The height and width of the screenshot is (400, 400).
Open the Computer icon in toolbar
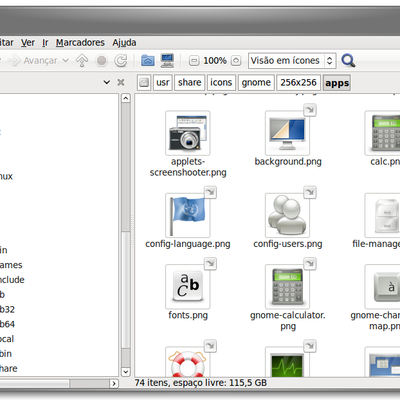[167, 61]
